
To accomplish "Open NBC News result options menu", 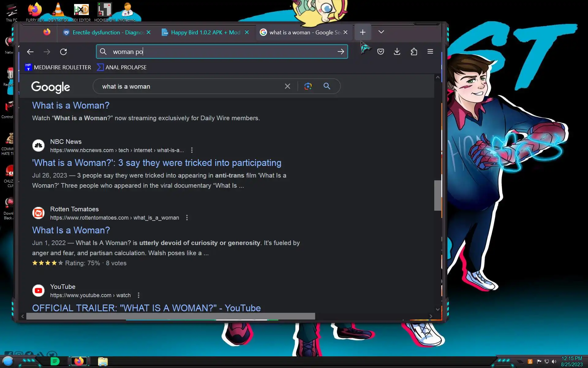I will pos(192,150).
